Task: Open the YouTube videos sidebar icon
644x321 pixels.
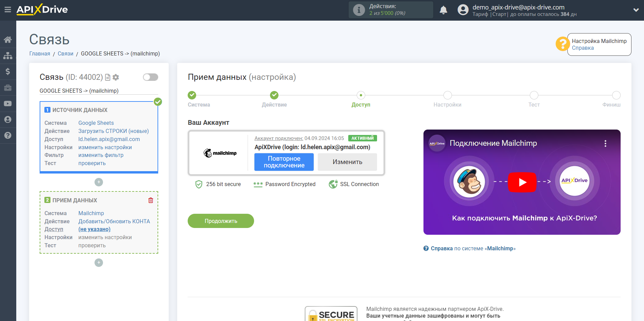Action: (8, 104)
